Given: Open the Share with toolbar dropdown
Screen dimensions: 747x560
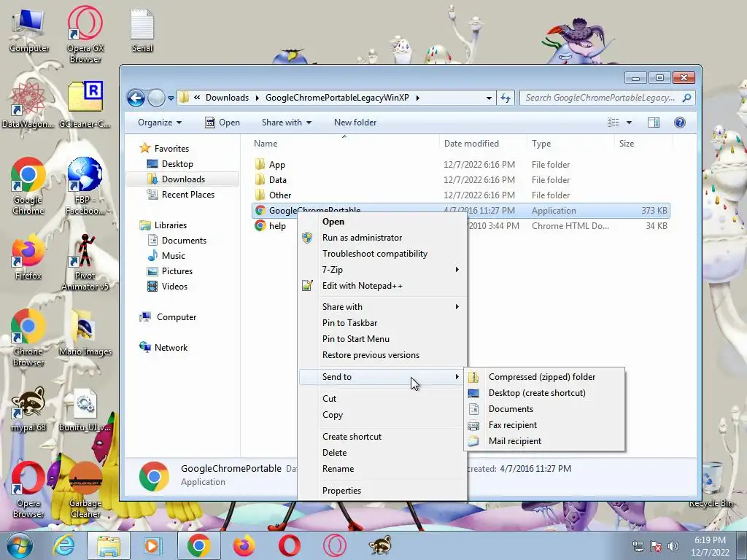Looking at the screenshot, I should click(x=286, y=122).
